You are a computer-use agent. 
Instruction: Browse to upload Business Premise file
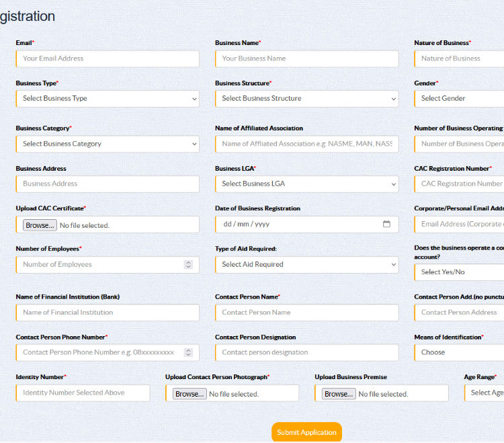[x=338, y=394]
